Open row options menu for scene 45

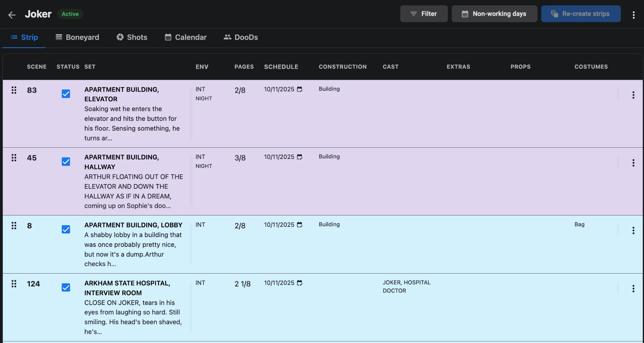coord(633,163)
